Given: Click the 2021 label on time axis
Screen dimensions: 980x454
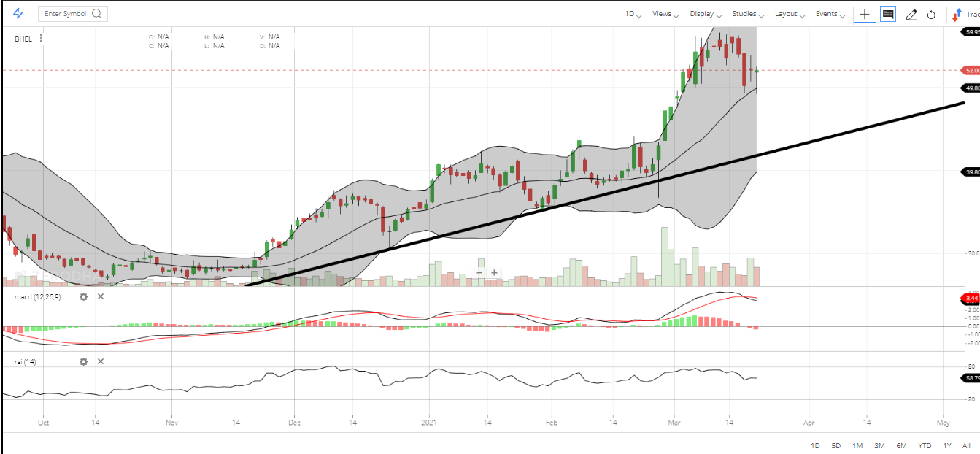Looking at the screenshot, I should click(x=431, y=422).
